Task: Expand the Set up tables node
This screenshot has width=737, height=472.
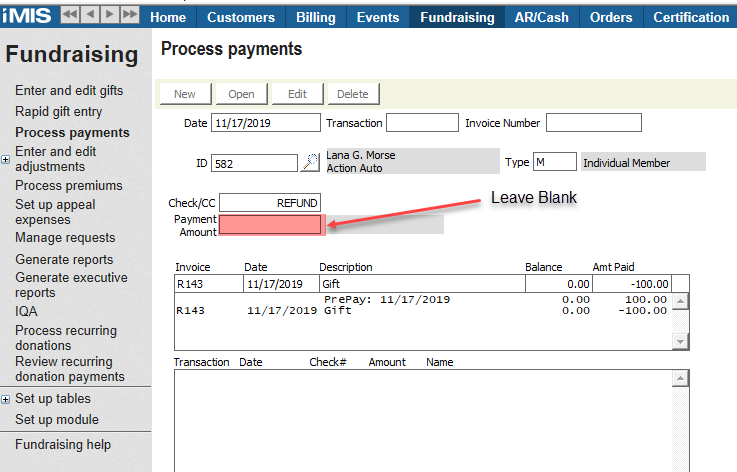Action: pos(6,399)
